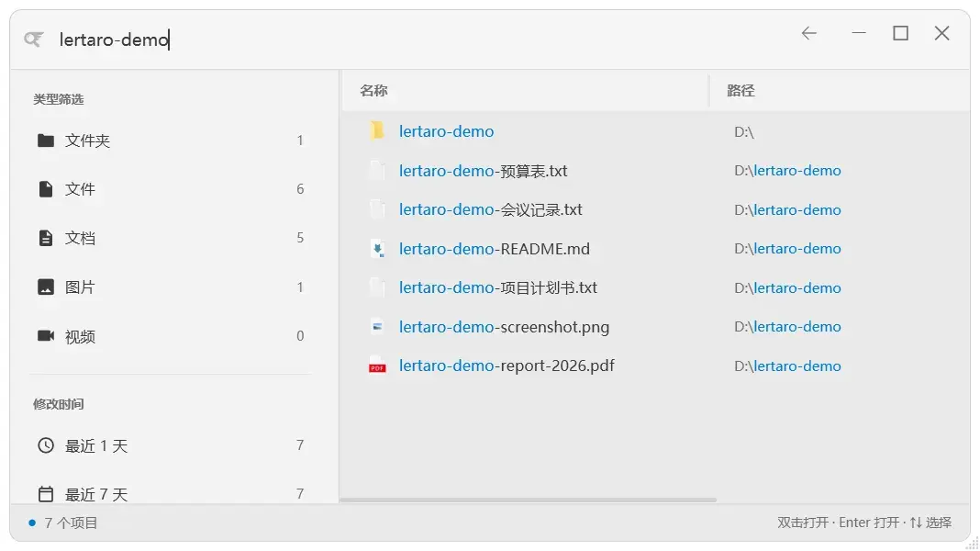Click the folder icon beside 文件夹
This screenshot has height=551, width=980.
pyautogui.click(x=46, y=141)
